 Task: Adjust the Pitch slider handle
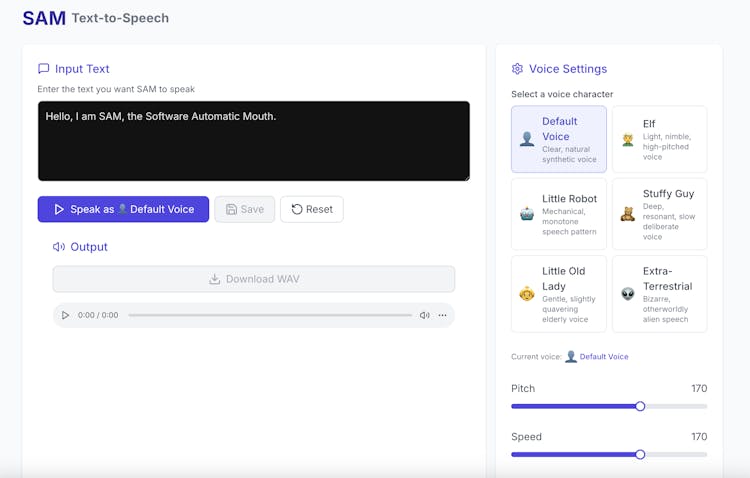[x=640, y=406]
